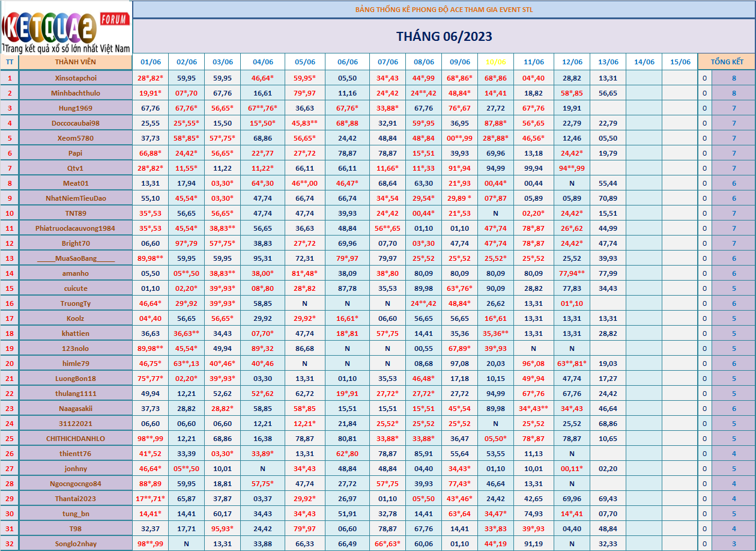This screenshot has height=551, width=756.
Task: Select the 13/06 date header
Action: click(x=608, y=62)
